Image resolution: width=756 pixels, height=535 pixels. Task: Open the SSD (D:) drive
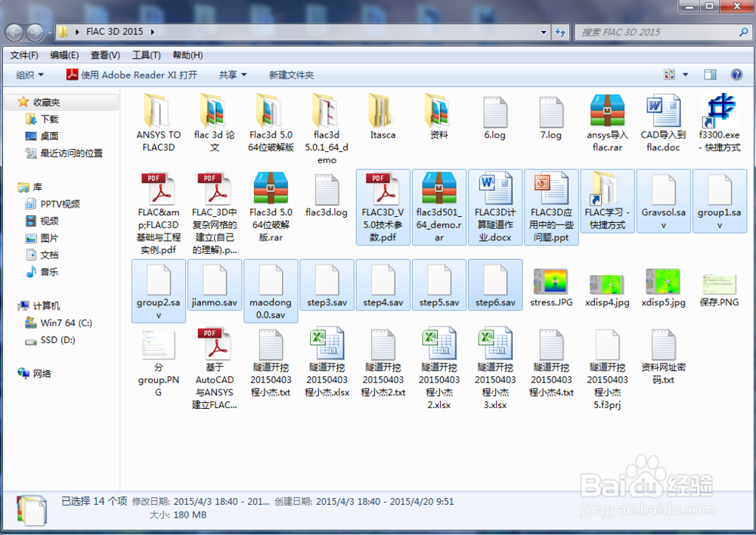click(50, 340)
